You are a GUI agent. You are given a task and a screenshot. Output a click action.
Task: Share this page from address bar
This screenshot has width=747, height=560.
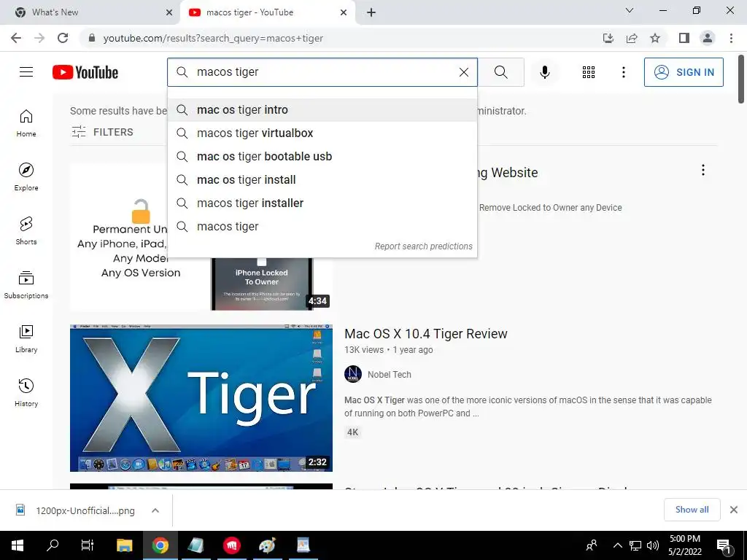point(632,38)
